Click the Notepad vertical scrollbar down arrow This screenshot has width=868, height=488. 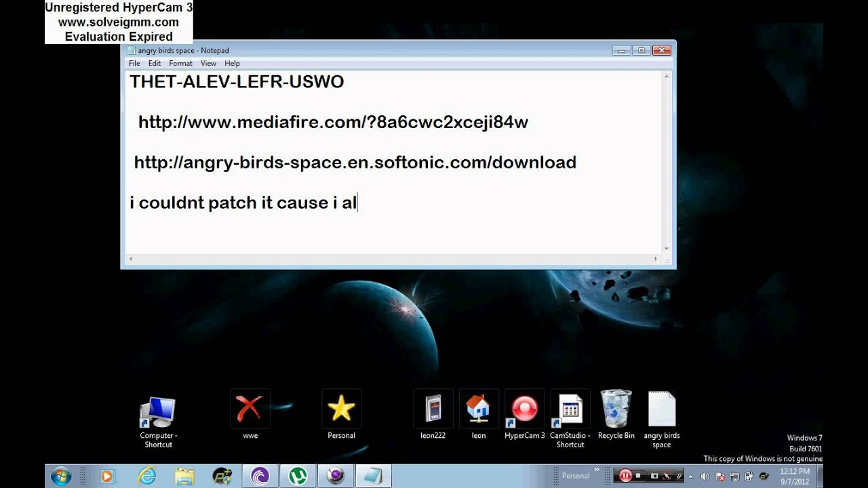click(x=667, y=249)
